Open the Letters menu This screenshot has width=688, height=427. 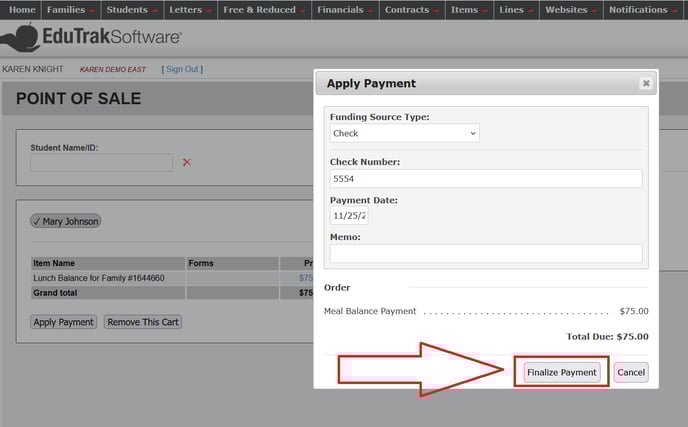(189, 10)
